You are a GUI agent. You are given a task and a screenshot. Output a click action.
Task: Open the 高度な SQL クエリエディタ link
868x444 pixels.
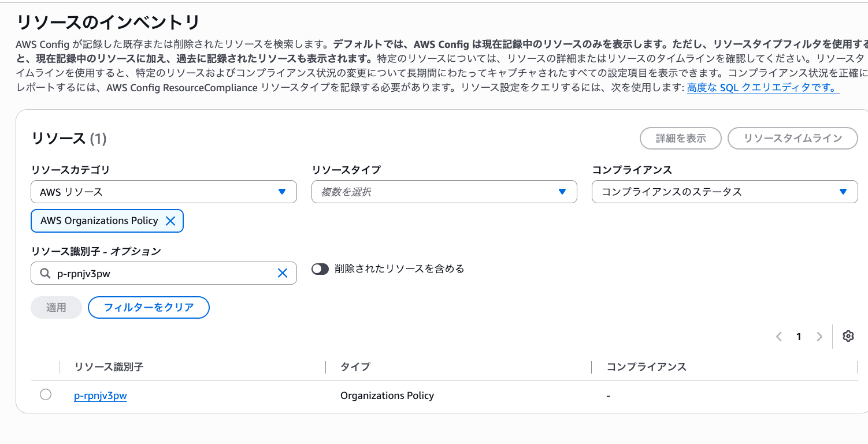tap(763, 88)
